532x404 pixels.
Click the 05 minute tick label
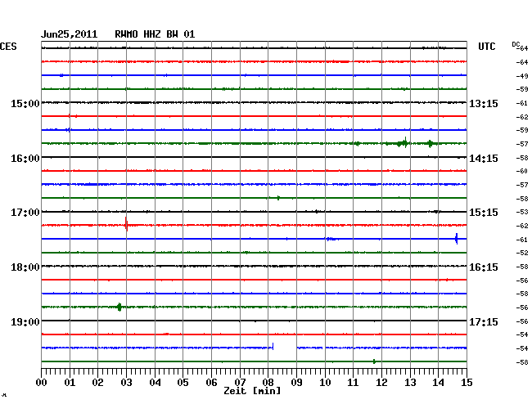(x=183, y=383)
